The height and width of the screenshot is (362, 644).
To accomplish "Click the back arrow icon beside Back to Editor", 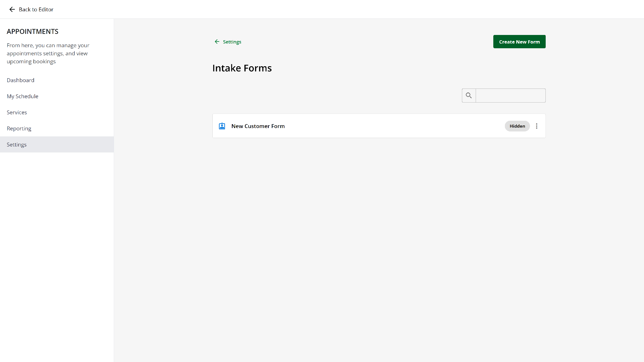I will pyautogui.click(x=12, y=9).
